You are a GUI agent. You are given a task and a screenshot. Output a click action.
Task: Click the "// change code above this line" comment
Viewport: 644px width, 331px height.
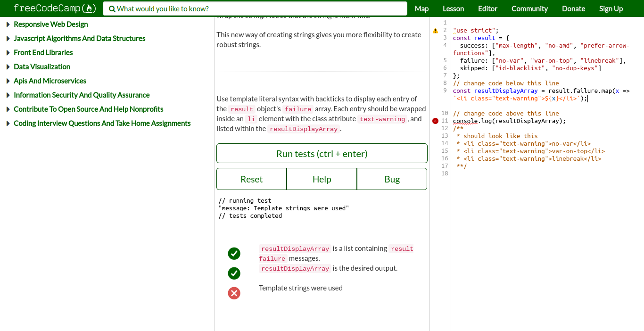[506, 114]
